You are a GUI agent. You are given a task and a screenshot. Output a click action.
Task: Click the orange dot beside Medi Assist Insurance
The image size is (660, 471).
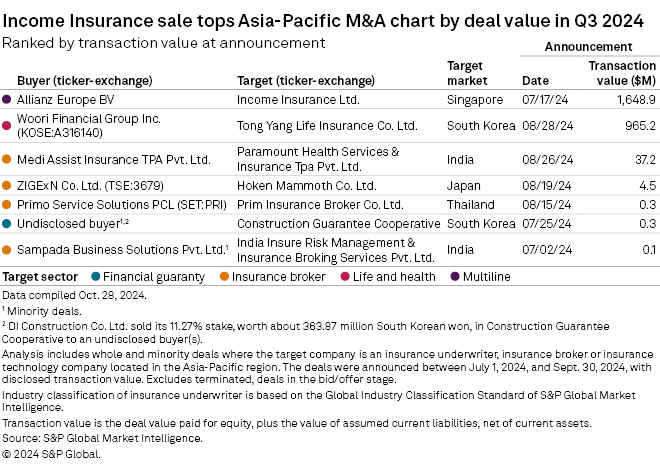[x=7, y=159]
